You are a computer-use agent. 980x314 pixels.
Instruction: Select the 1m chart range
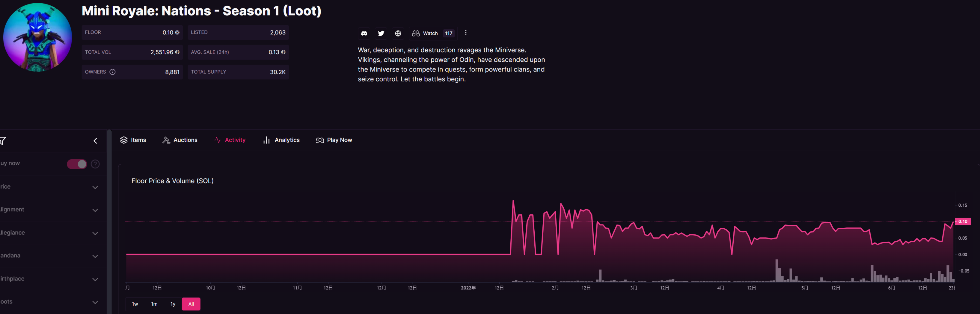pos(154,304)
